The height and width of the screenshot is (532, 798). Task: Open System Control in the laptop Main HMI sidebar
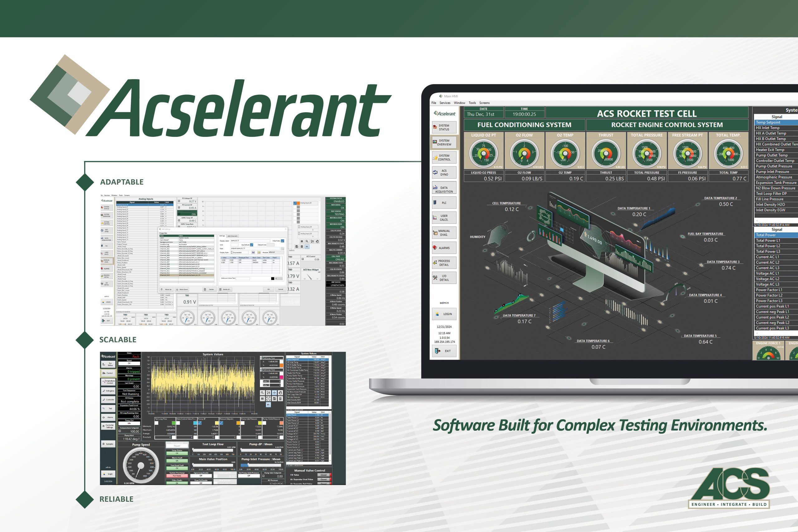(444, 157)
